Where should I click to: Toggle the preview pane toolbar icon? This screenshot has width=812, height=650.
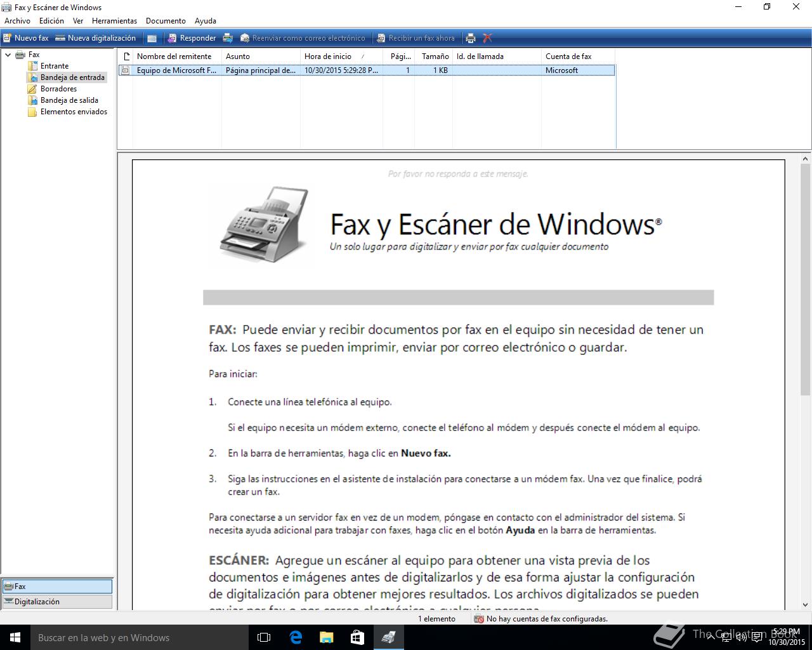point(152,38)
